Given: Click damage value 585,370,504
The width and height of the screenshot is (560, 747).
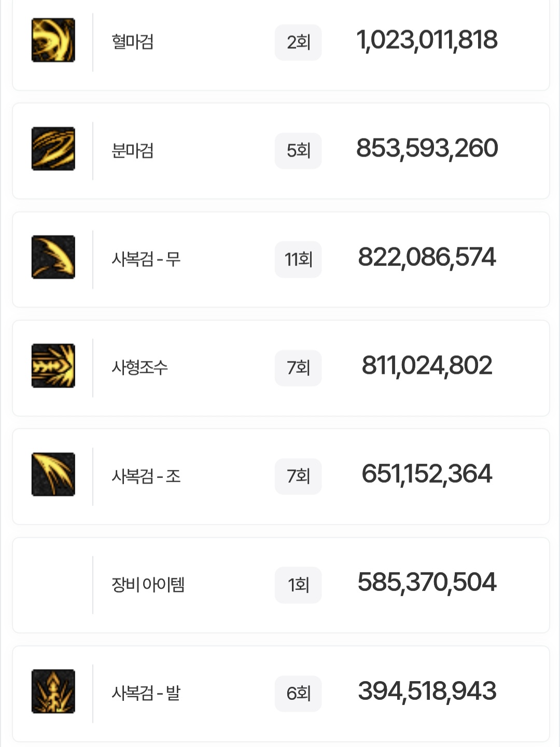Looking at the screenshot, I should click(427, 583).
